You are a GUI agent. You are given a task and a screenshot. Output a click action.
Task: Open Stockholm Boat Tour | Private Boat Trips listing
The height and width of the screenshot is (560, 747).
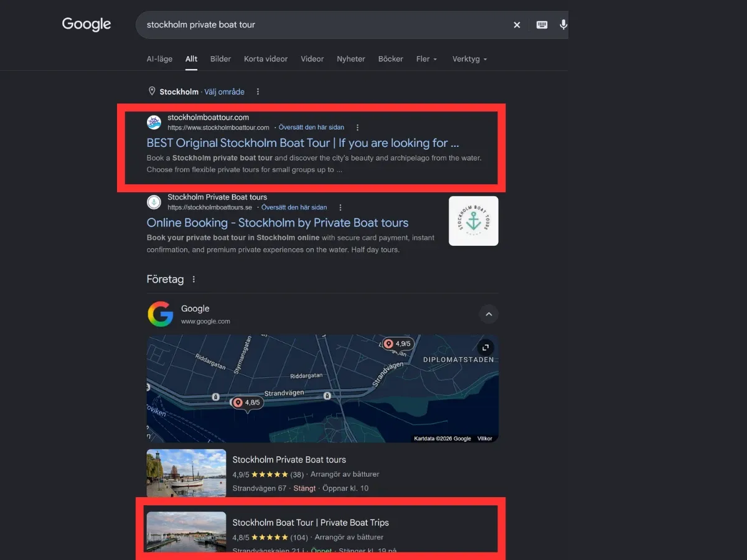(311, 523)
